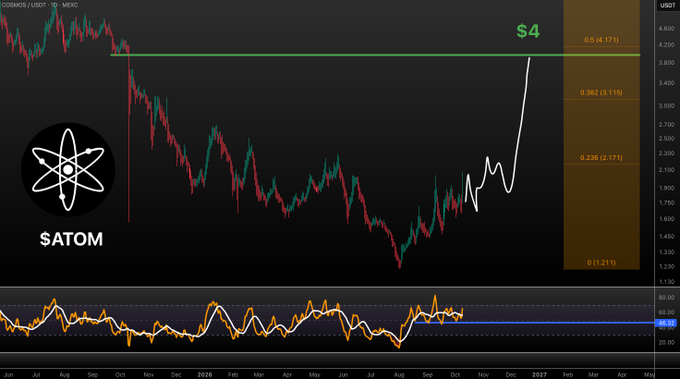Click the 1.230 price axis label

tap(666, 266)
